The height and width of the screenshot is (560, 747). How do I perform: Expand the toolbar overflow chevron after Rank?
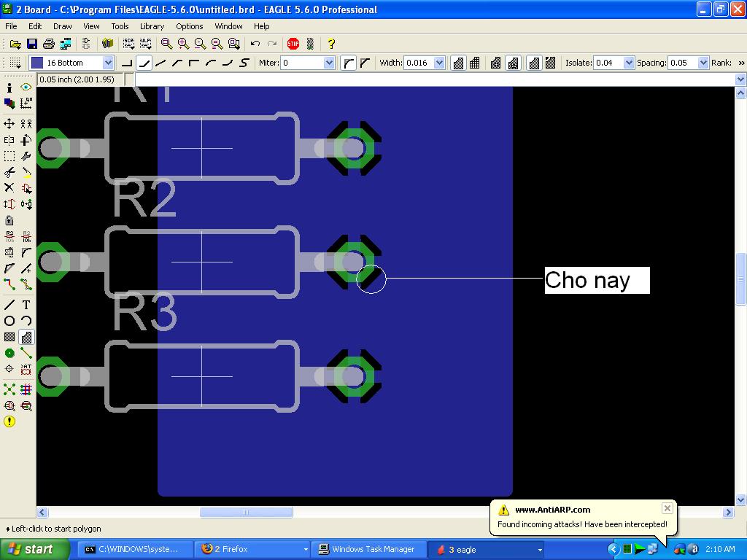click(x=741, y=63)
